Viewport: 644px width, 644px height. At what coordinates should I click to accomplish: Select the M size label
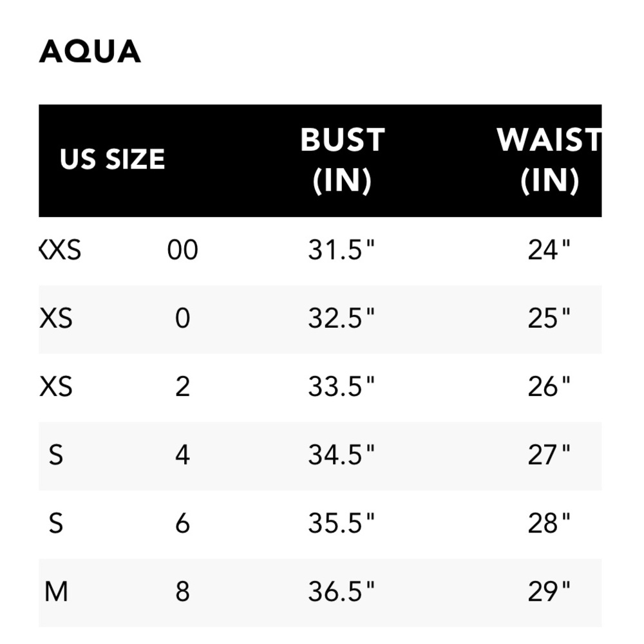click(x=56, y=592)
